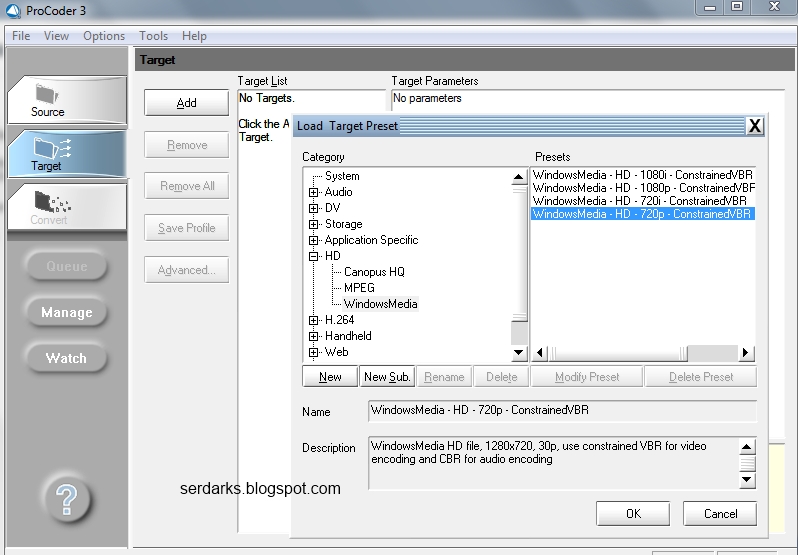Expand the Application Specific category

pyautogui.click(x=314, y=240)
